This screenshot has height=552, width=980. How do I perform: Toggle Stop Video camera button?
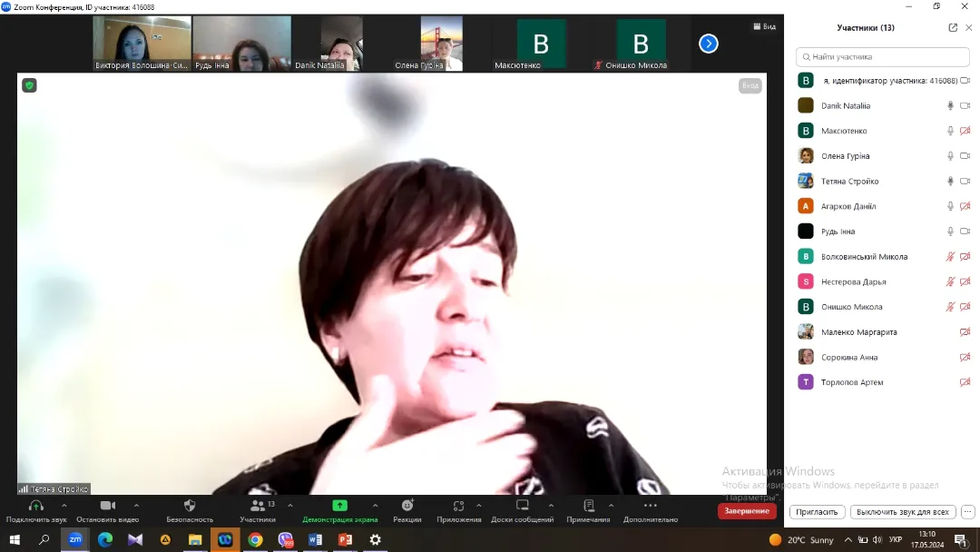[x=107, y=506]
